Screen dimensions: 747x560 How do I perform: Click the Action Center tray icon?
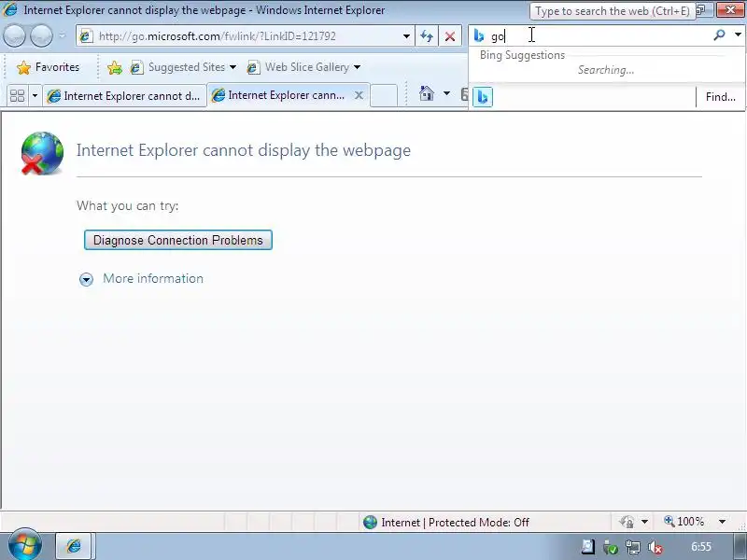(588, 547)
